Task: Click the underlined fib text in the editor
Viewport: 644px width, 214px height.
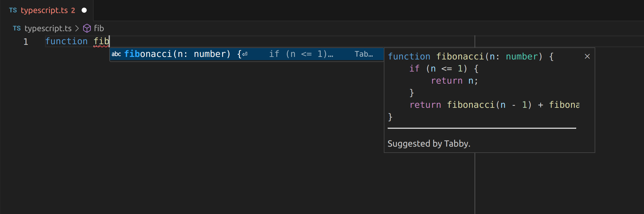Action: (x=101, y=41)
